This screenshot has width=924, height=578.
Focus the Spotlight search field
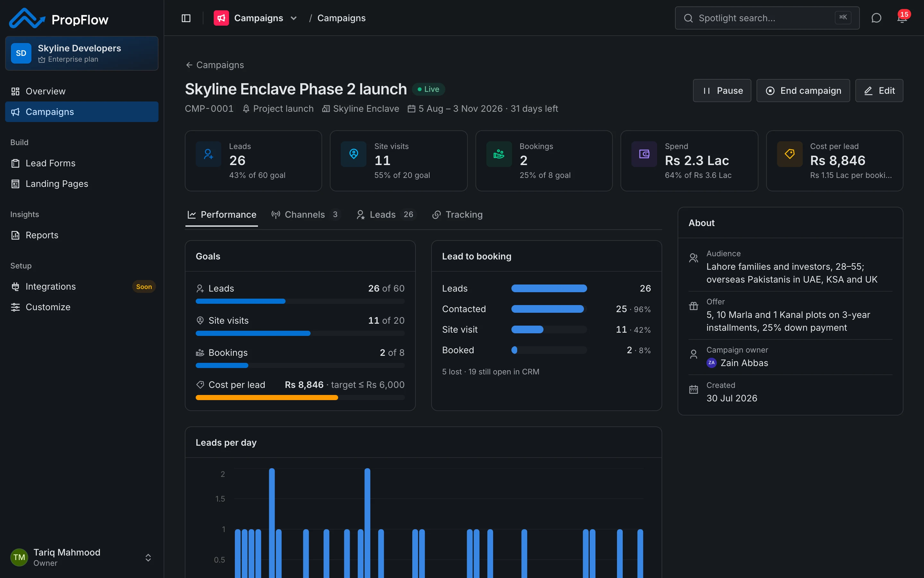tap(767, 18)
